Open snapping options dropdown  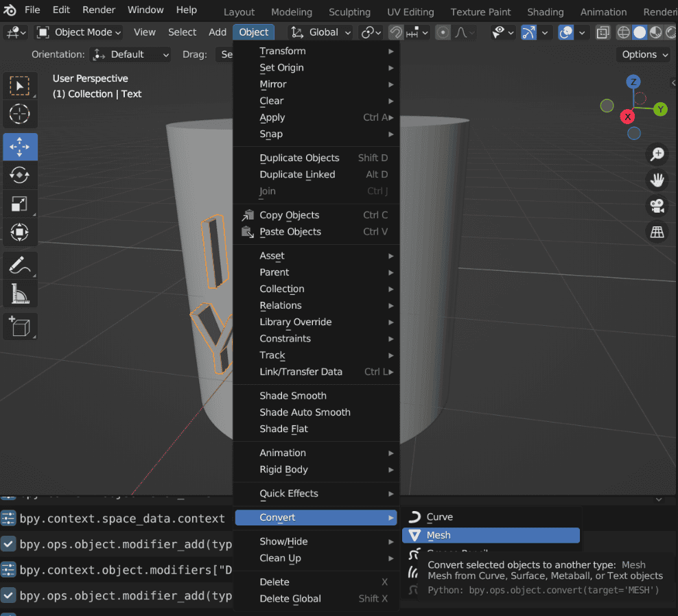point(417,32)
